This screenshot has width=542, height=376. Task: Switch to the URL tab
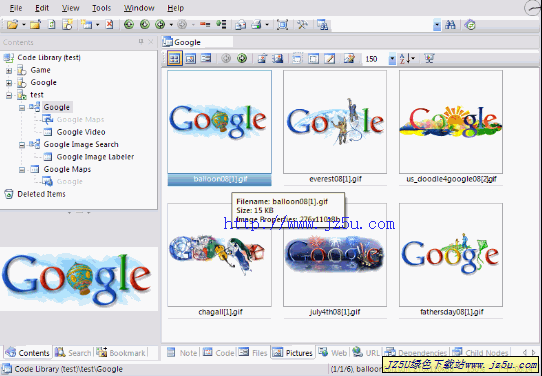pyautogui.click(x=366, y=352)
